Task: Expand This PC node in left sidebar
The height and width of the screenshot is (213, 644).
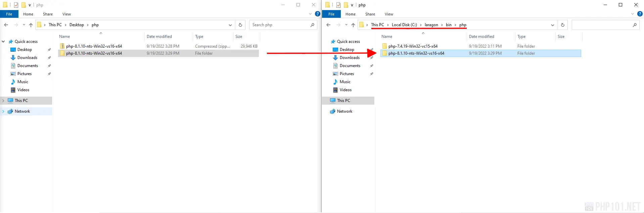Action: click(3, 101)
